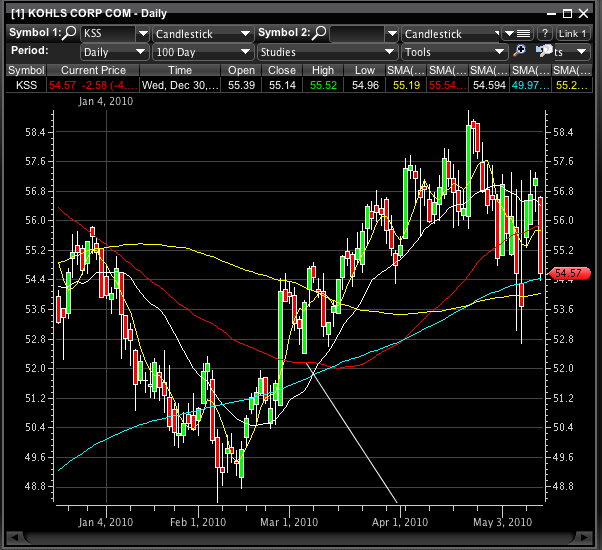602x550 pixels.
Task: Open the chart options list menu icon
Action: pos(517,33)
